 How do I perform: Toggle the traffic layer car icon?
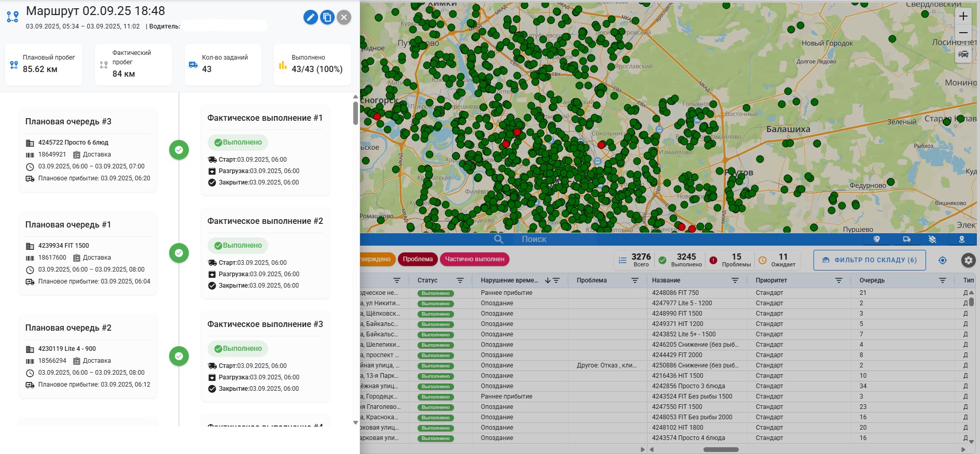[963, 54]
